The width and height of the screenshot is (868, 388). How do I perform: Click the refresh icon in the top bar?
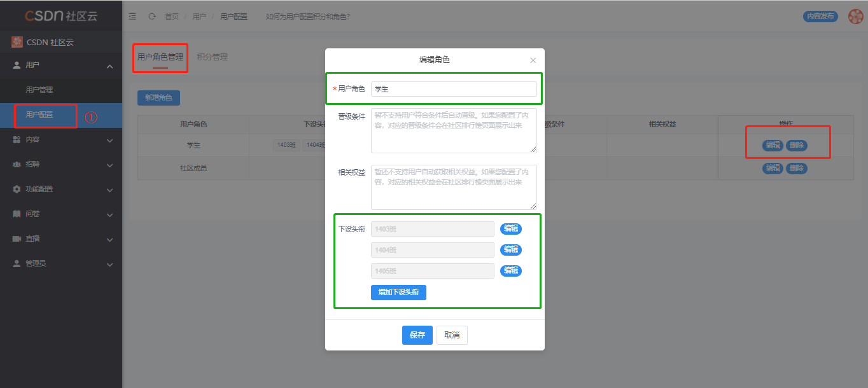[152, 17]
